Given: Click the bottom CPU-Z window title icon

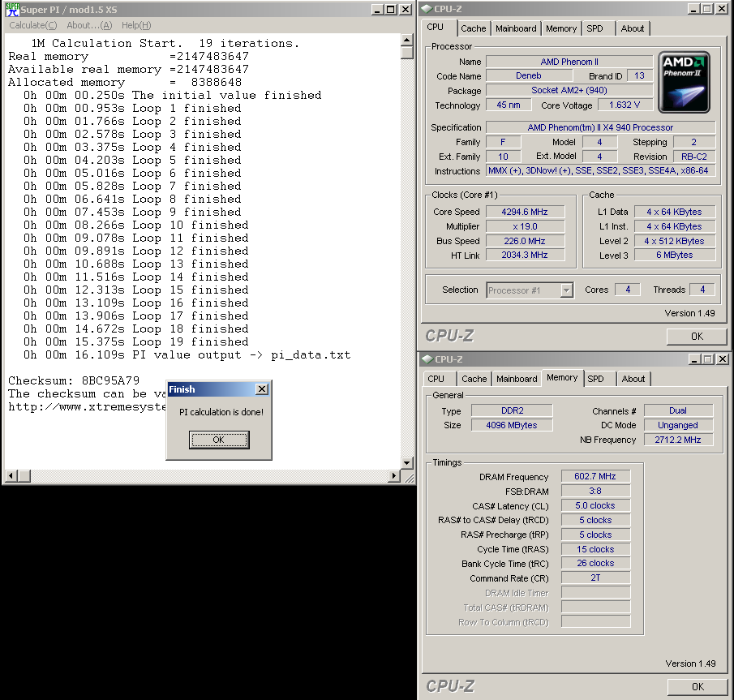Looking at the screenshot, I should pos(427,359).
